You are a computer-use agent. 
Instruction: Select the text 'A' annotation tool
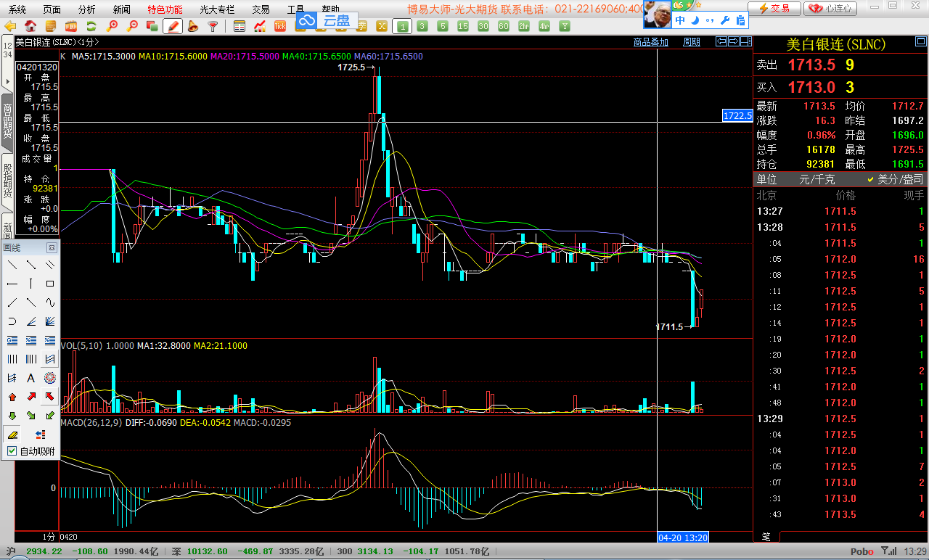pos(31,378)
